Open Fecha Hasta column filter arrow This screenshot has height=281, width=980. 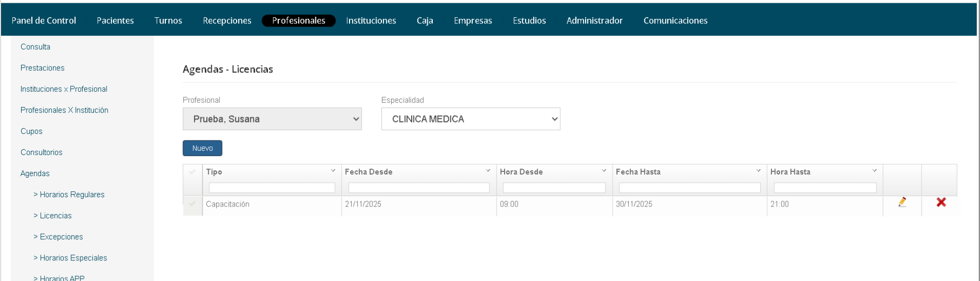759,171
